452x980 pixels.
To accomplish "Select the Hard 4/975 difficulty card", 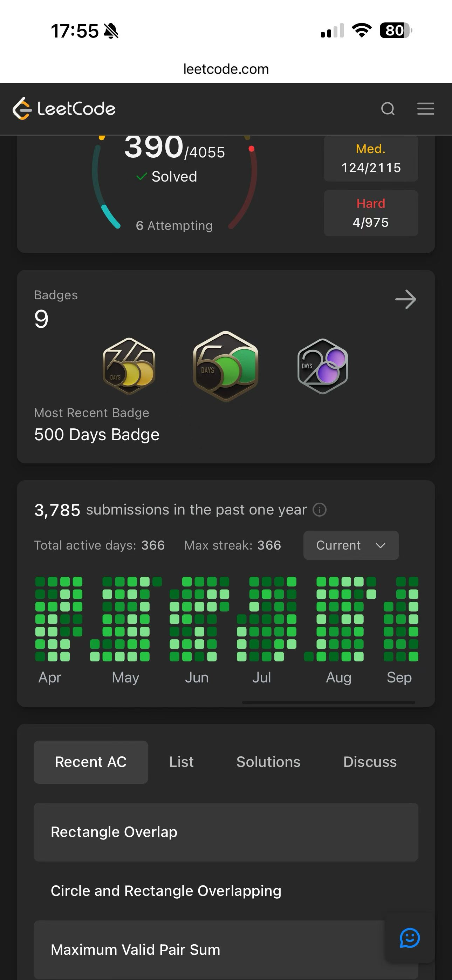I will (371, 213).
